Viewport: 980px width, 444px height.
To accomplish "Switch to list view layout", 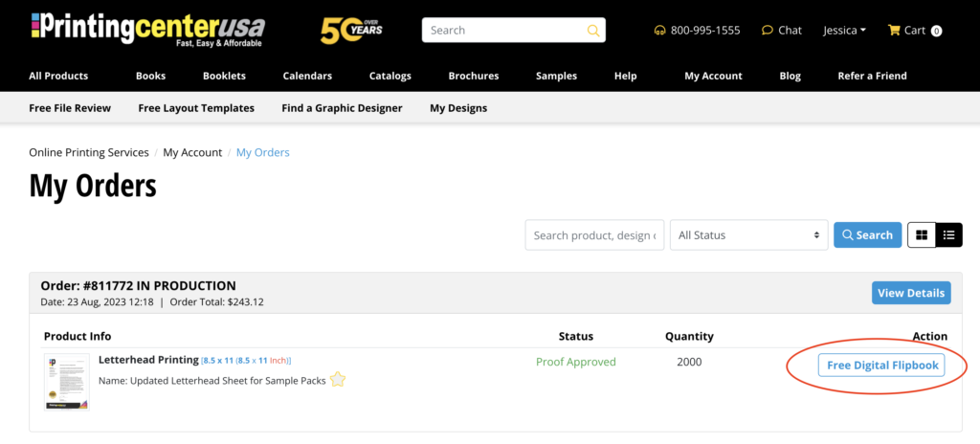I will [948, 234].
